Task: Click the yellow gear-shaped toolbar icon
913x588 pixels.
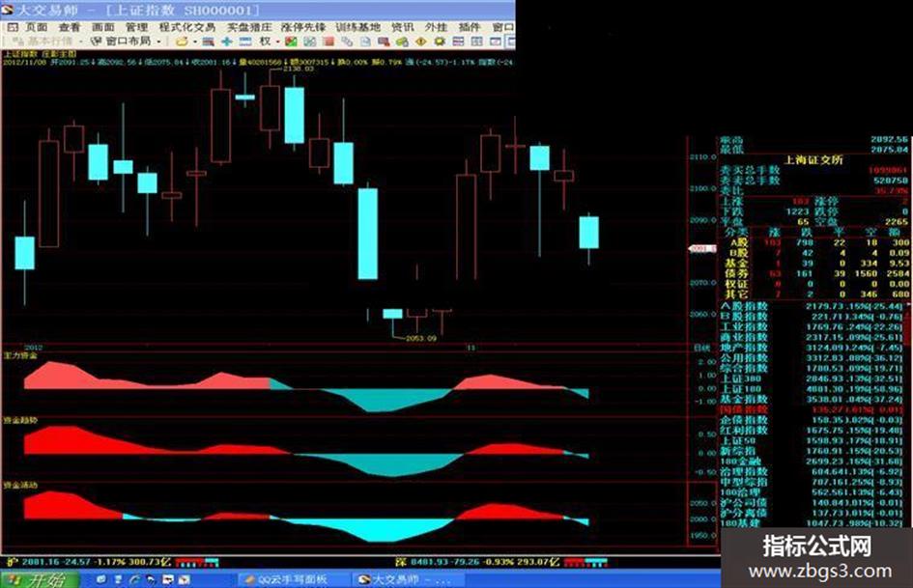Action: 440,42
